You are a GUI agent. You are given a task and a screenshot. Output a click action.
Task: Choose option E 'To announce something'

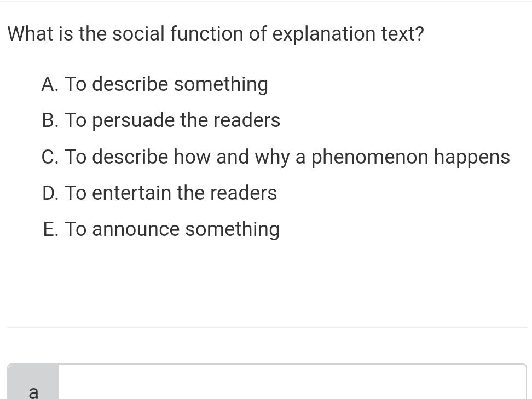tap(161, 229)
